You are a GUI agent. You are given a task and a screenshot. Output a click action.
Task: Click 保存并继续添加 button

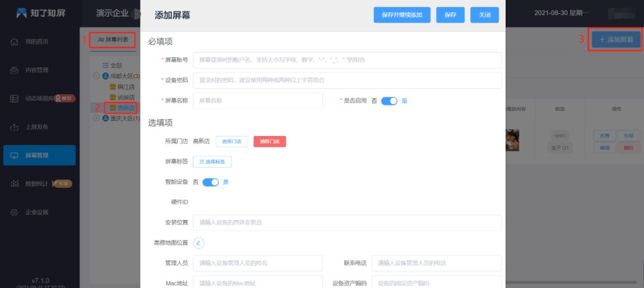point(402,15)
